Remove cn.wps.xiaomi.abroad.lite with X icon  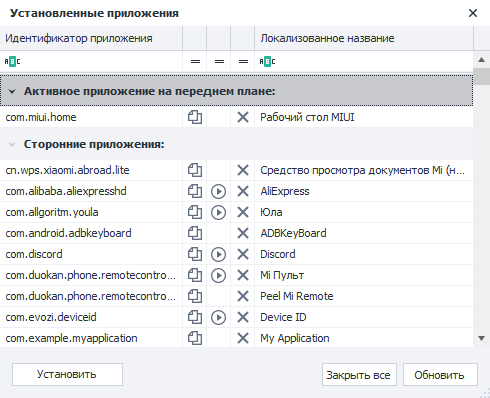[x=243, y=170]
